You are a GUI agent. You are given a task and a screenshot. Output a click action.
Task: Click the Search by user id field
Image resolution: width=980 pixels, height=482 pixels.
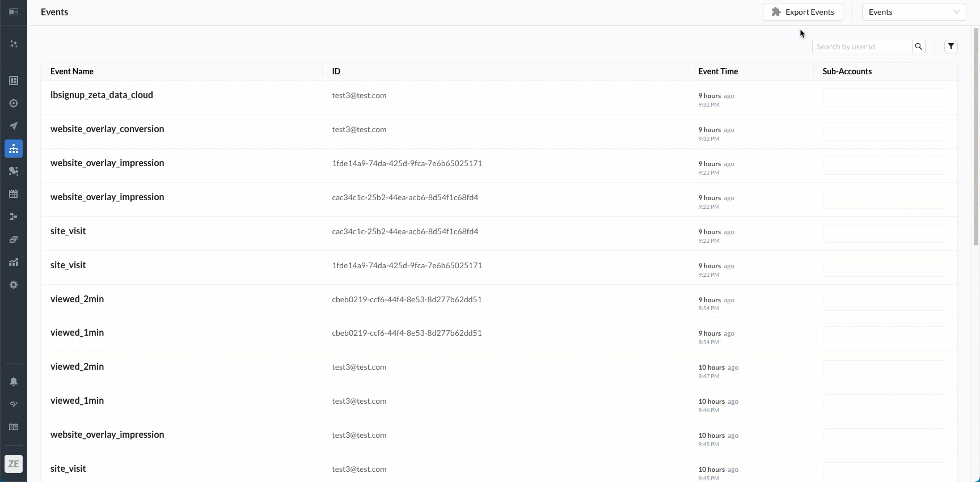[862, 46]
